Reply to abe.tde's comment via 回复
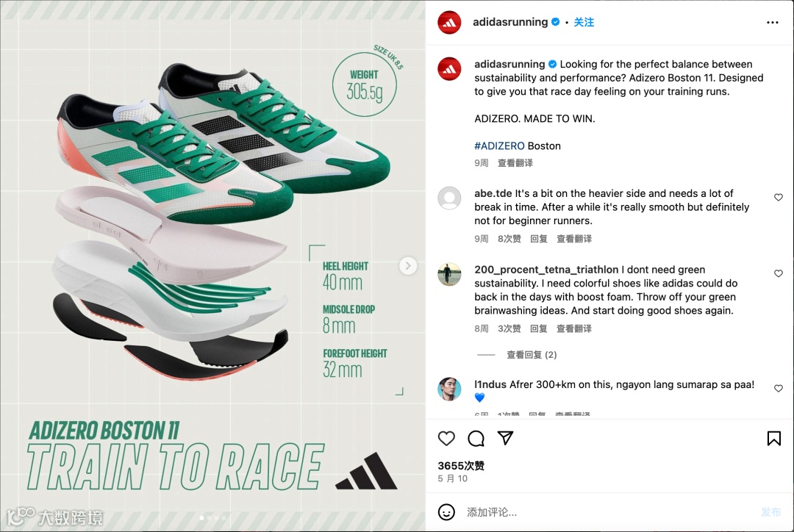794x532 pixels. click(539, 239)
